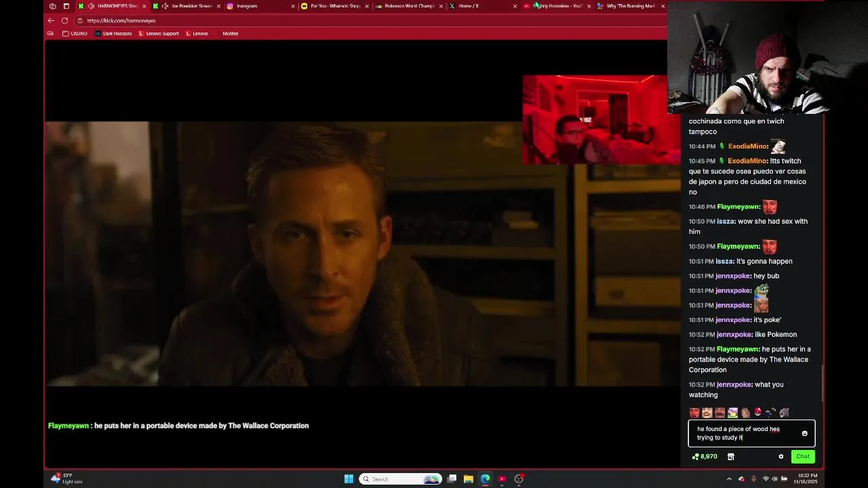Show hidden system tray icons
Image resolution: width=868 pixels, height=488 pixels.
point(729,479)
